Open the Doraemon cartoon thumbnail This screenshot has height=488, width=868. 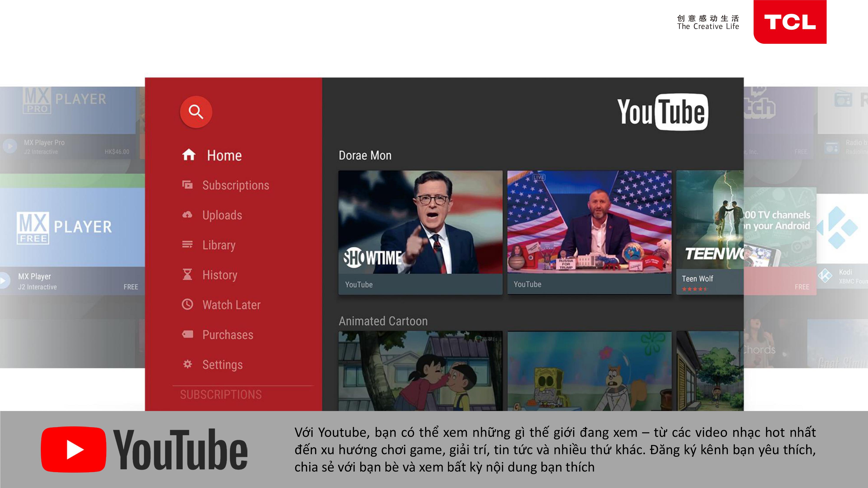[x=420, y=370]
